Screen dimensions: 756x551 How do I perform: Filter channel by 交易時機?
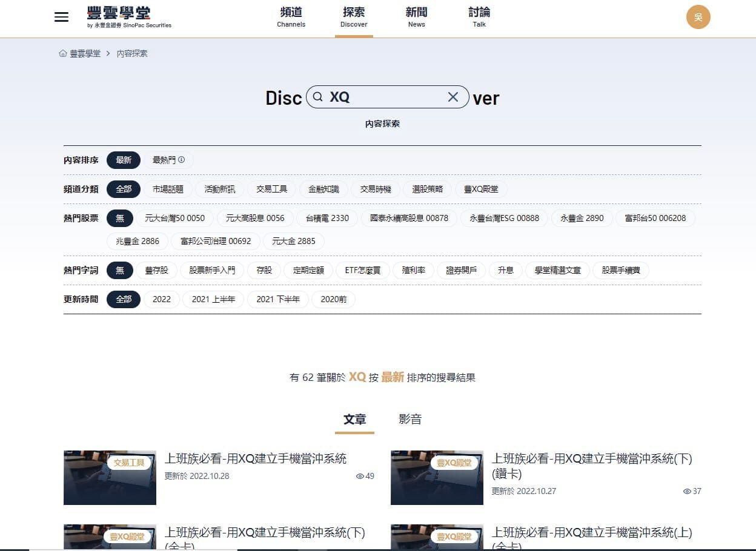coord(376,189)
